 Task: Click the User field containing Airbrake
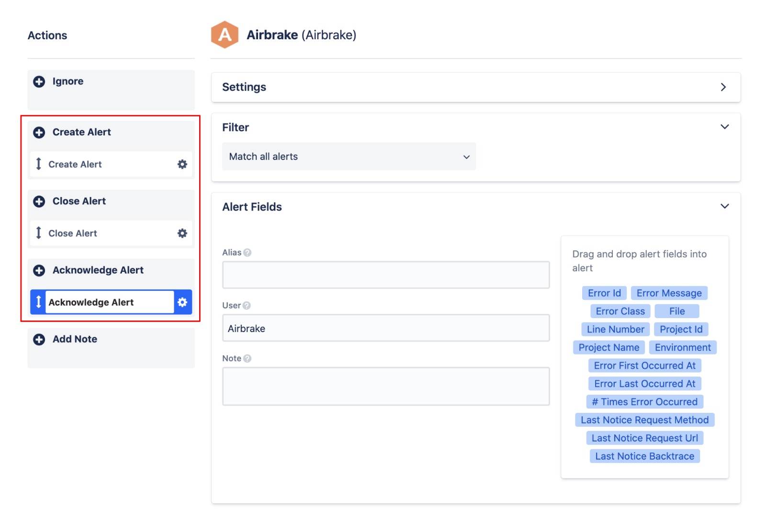[386, 328]
